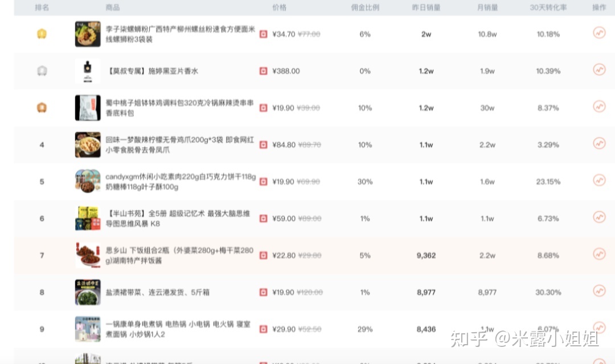
Task: Open trend chart icon for 蜀中桃子姐 row
Action: pos(599,106)
